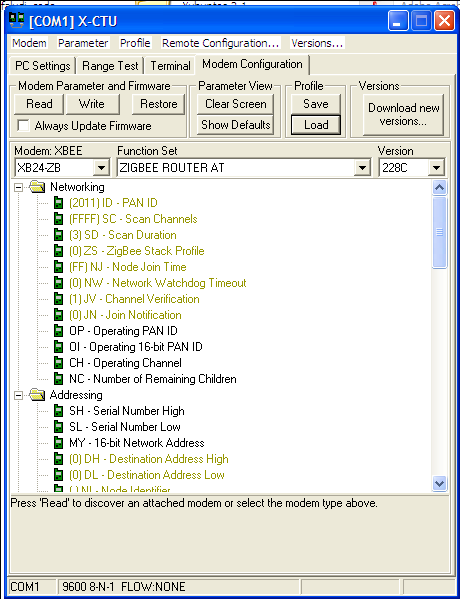Open the Modem XB24-ZB dropdown
460x599 pixels.
tap(101, 168)
